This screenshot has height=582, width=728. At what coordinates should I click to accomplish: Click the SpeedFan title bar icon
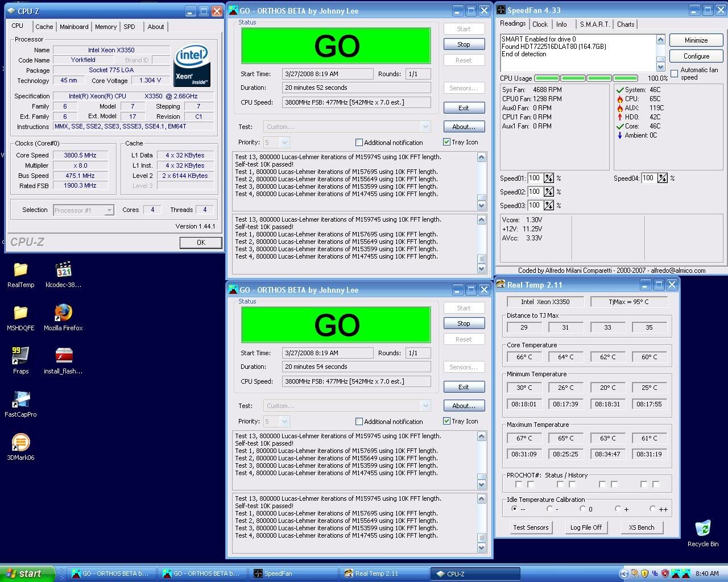(x=500, y=10)
